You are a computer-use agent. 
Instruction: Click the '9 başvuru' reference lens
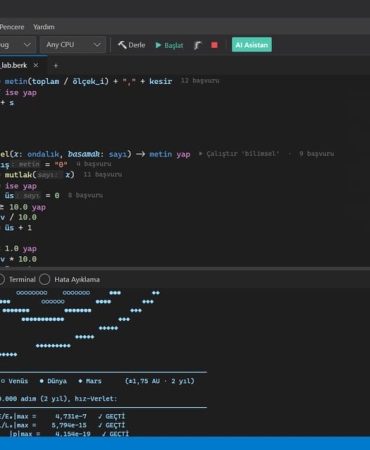tap(316, 154)
